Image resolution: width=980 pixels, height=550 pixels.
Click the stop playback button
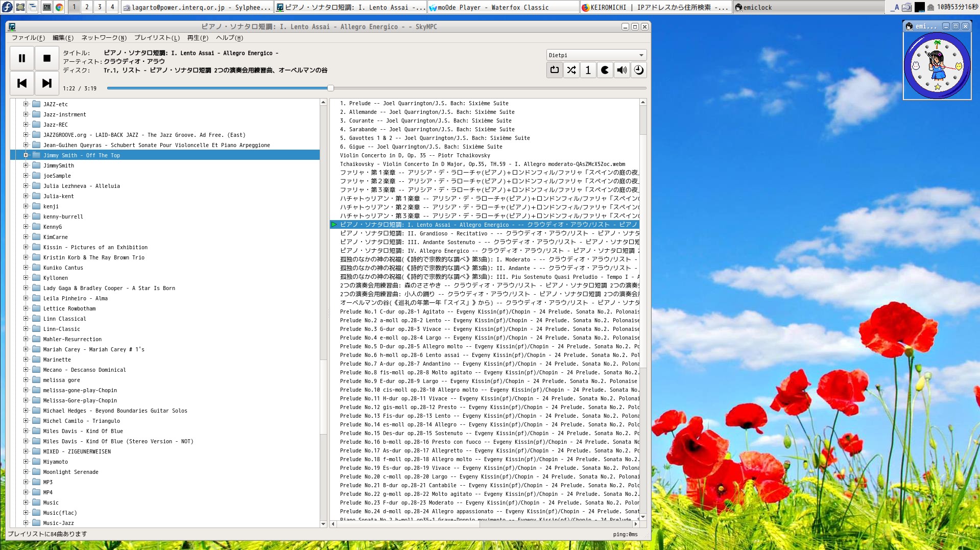(47, 58)
